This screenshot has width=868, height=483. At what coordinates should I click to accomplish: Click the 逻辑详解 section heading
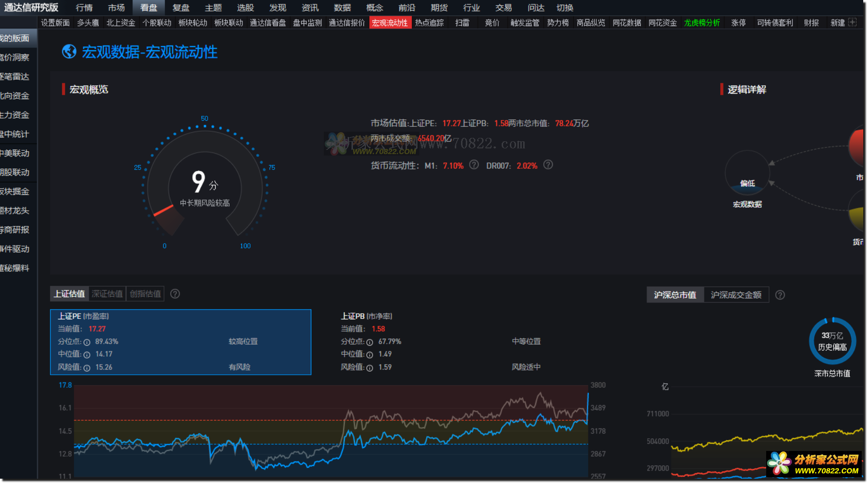(x=747, y=90)
